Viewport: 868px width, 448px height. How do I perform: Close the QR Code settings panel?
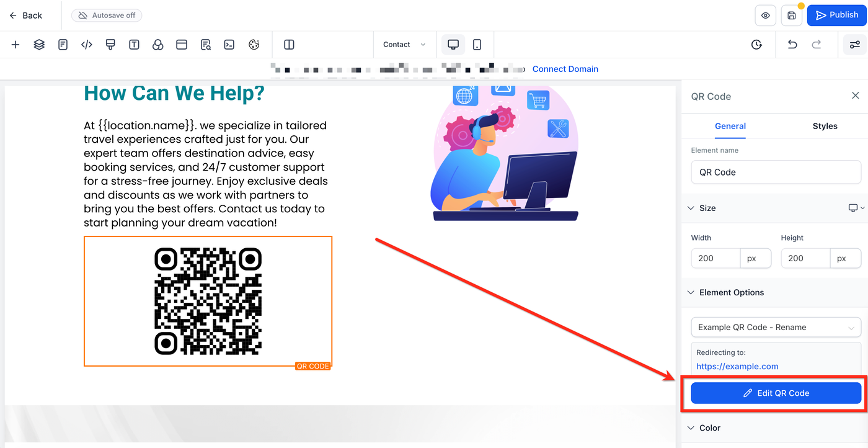pyautogui.click(x=855, y=96)
